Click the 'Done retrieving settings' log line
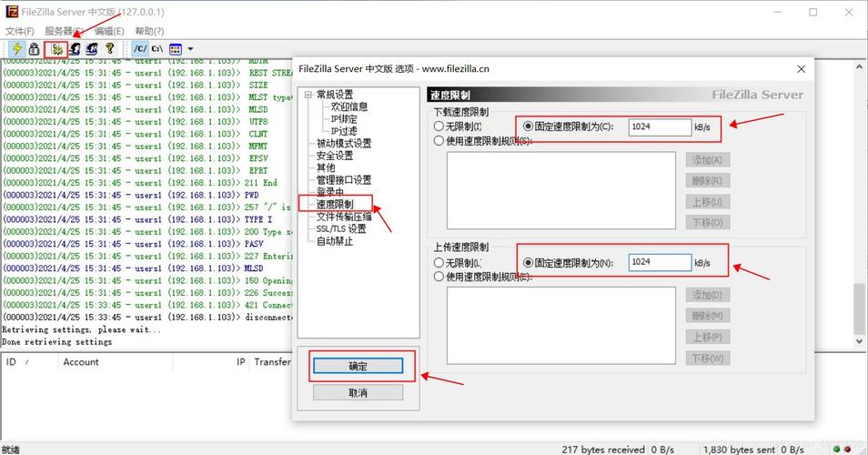868x455 pixels. coord(57,341)
